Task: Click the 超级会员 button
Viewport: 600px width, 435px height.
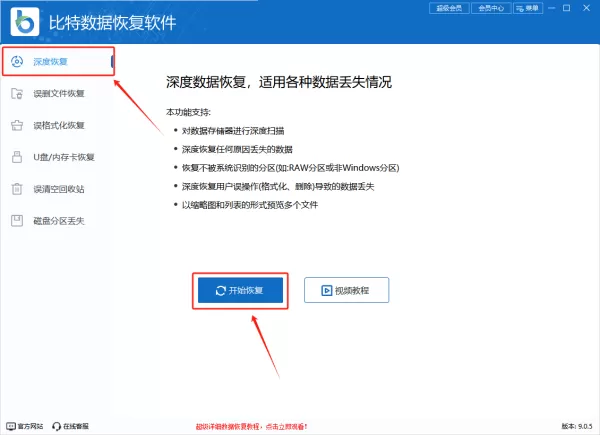Action: coord(449,8)
